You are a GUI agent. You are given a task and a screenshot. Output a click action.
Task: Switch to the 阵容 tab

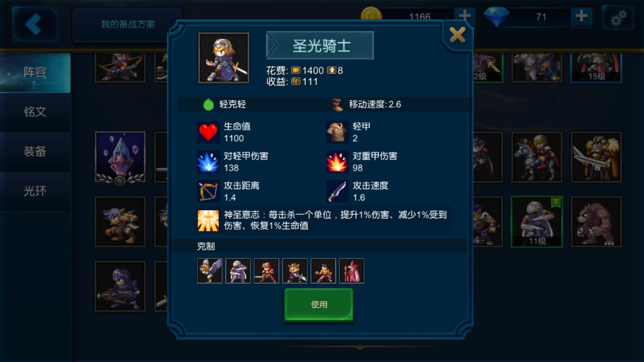tap(35, 72)
